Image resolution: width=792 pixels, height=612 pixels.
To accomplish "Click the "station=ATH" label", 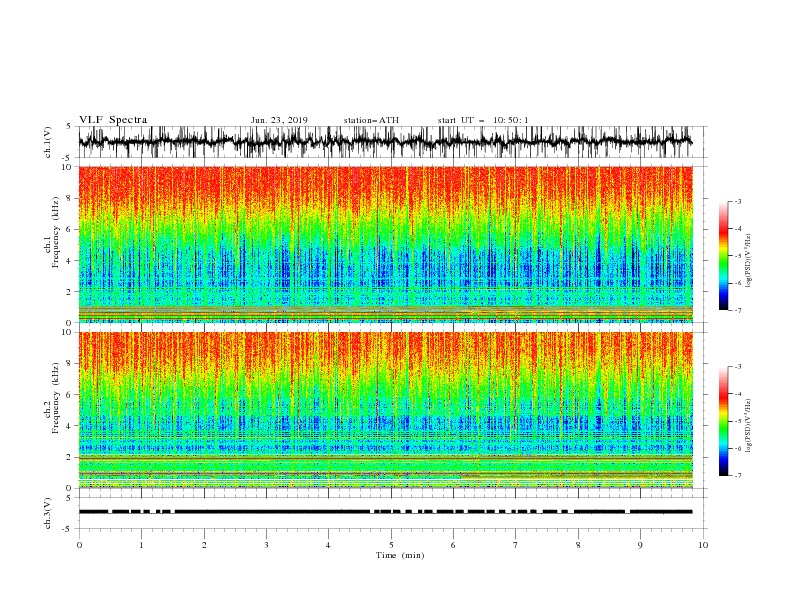I will pyautogui.click(x=371, y=121).
